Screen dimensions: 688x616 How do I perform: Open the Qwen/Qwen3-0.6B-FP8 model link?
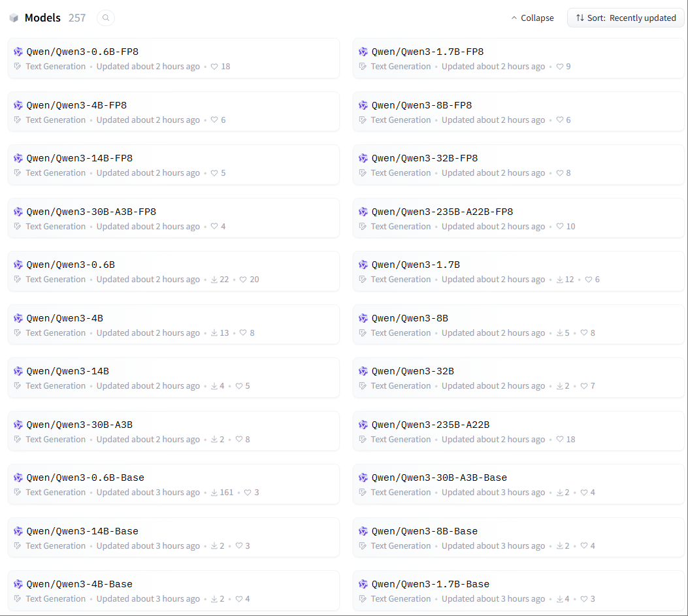[82, 52]
